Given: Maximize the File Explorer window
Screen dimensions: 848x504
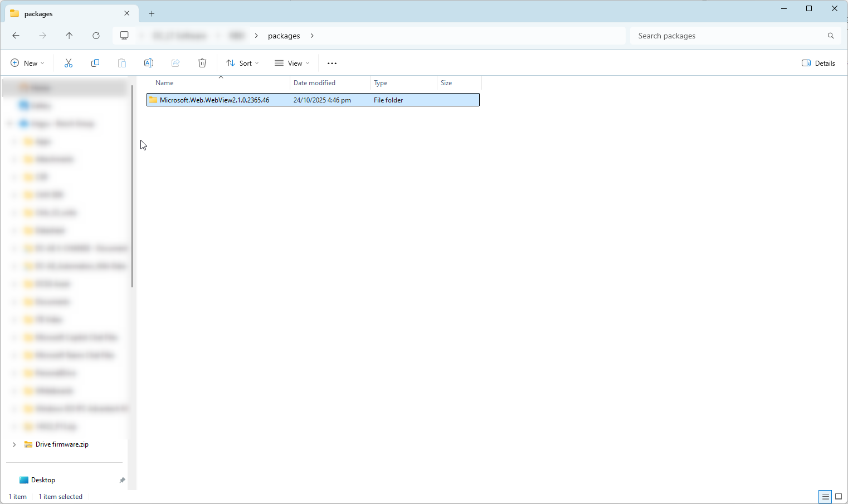Looking at the screenshot, I should (x=809, y=8).
